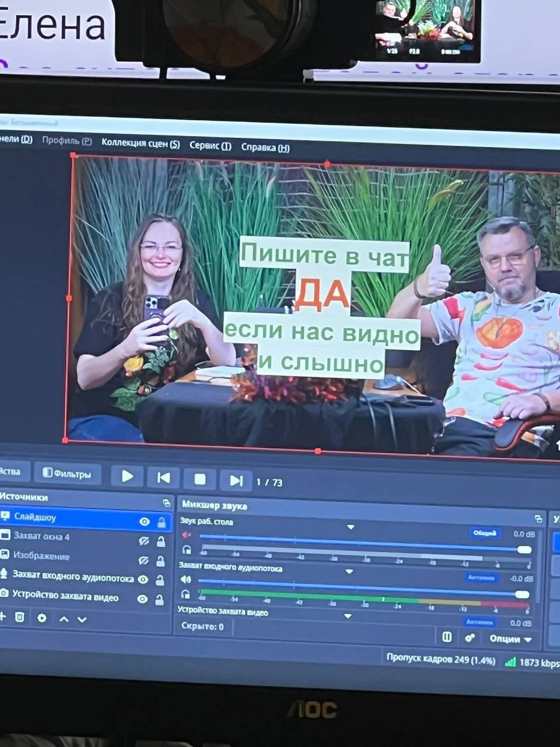The image size is (560, 747).
Task: Adjust the Захват входного аудиопотока volume slider
Action: 363,588
